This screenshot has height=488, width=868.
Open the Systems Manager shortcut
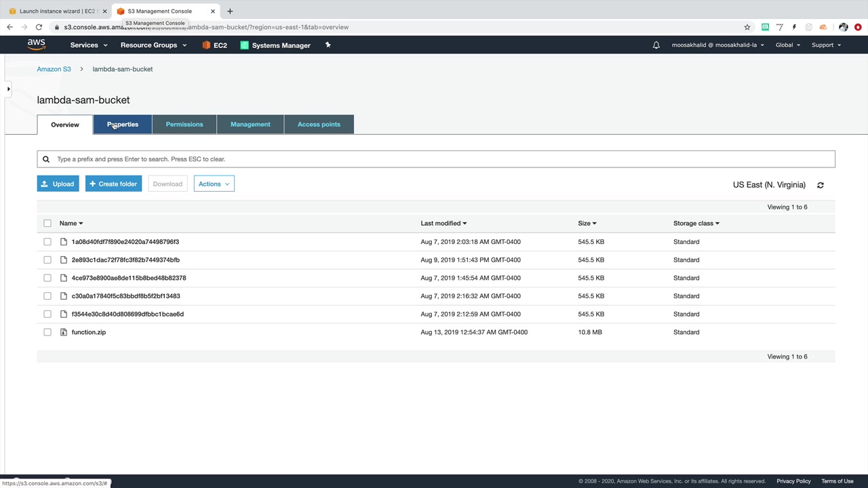point(275,45)
